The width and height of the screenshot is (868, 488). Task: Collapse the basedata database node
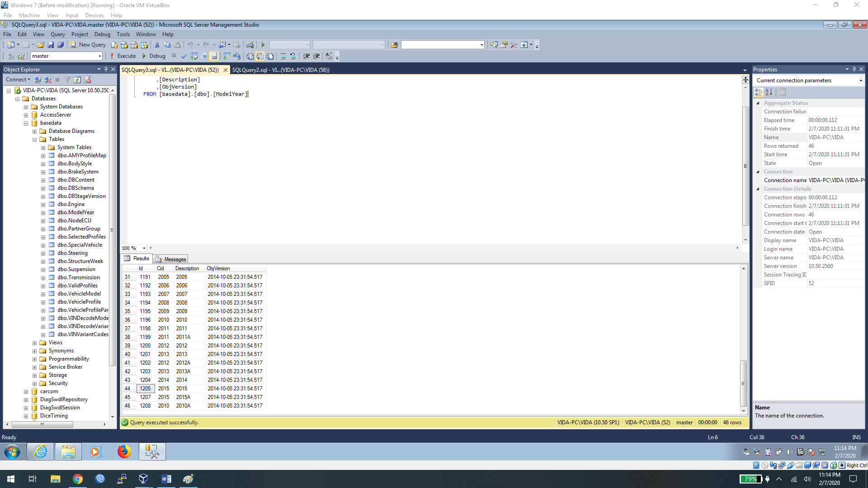[26, 123]
